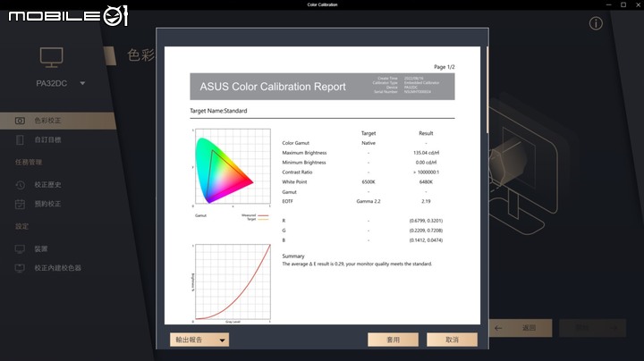Image resolution: width=644 pixels, height=361 pixels.
Task: Click the 取消 cancel button
Action: click(452, 340)
